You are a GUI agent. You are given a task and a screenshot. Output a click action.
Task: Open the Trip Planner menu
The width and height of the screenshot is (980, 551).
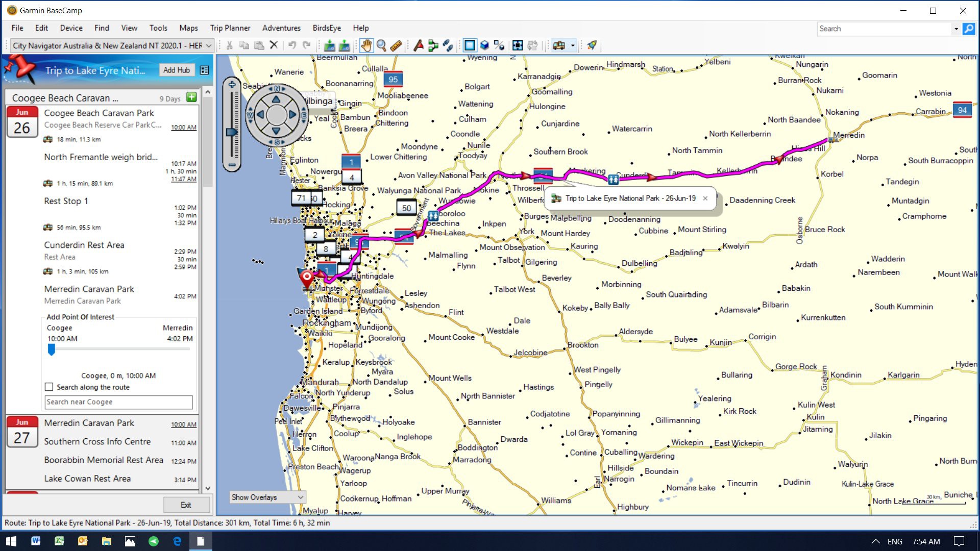(x=230, y=28)
